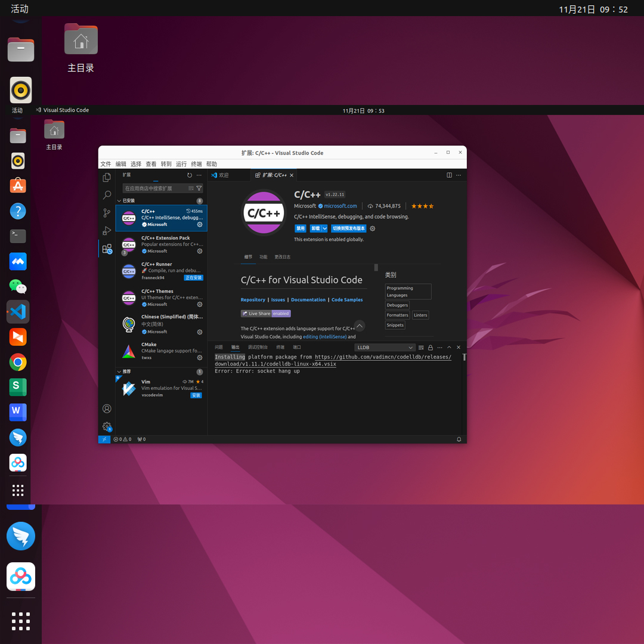Open the Repository link
Viewport: 644px width, 644px height.
(253, 300)
